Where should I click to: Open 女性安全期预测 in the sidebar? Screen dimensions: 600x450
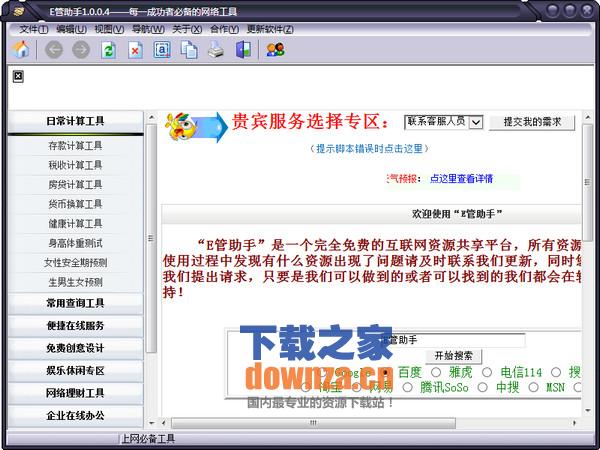75,263
